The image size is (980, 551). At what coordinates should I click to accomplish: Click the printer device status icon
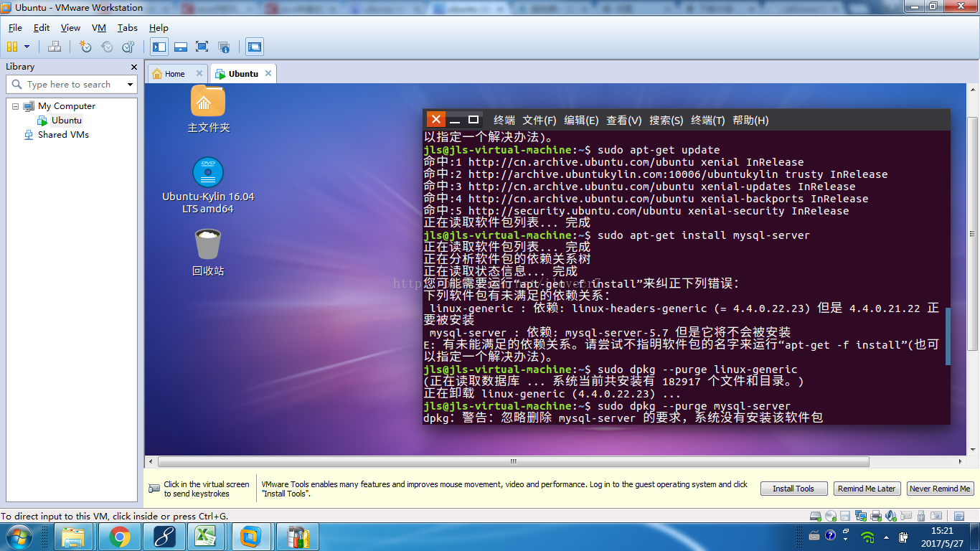pyautogui.click(x=876, y=516)
